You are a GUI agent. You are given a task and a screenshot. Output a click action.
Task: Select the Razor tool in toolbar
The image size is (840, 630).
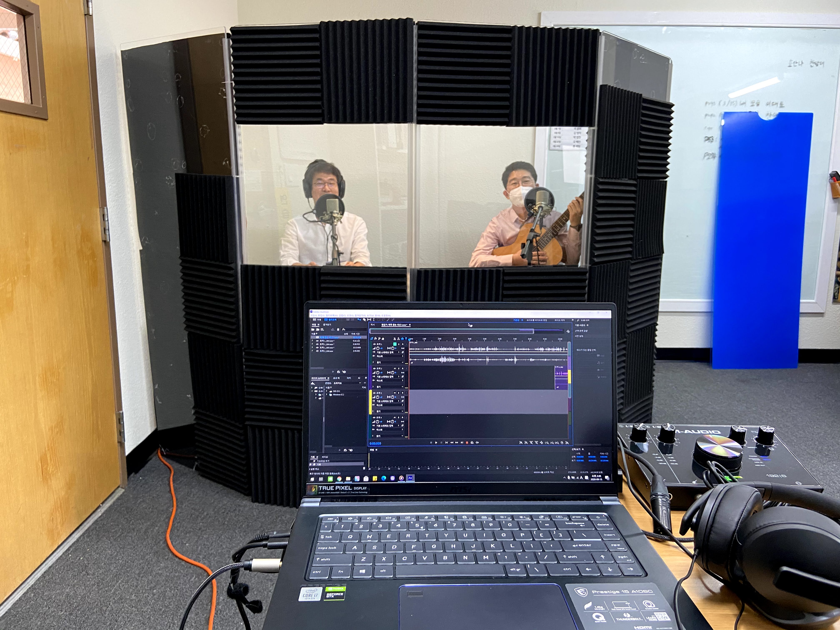coord(364,320)
